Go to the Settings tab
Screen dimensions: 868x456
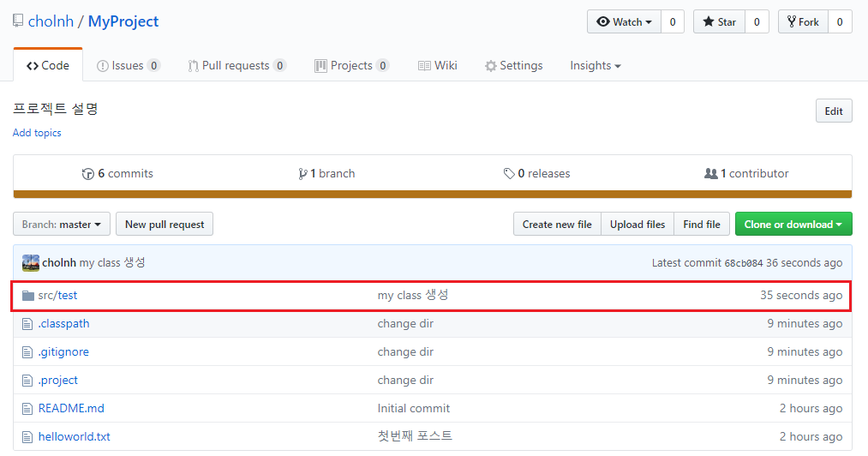514,65
